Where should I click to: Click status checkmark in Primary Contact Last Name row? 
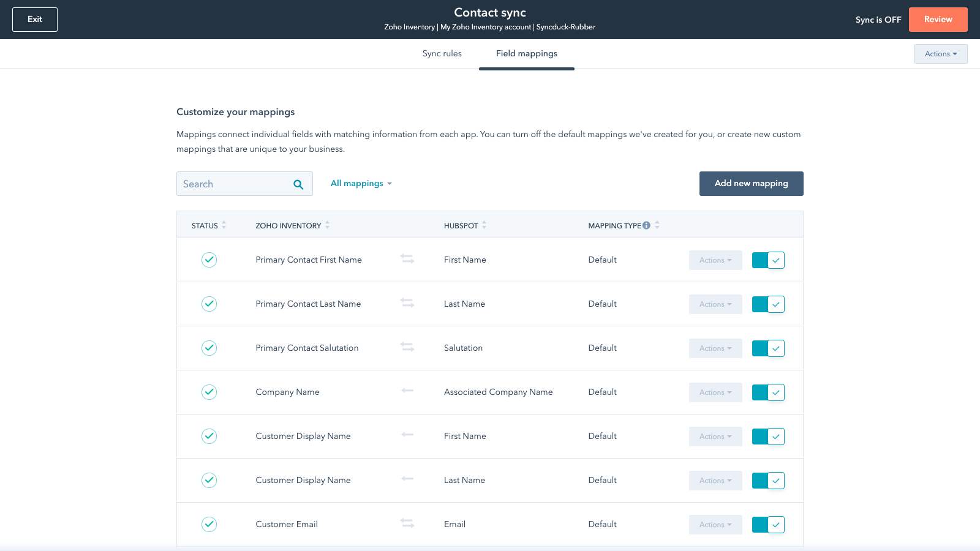tap(209, 304)
